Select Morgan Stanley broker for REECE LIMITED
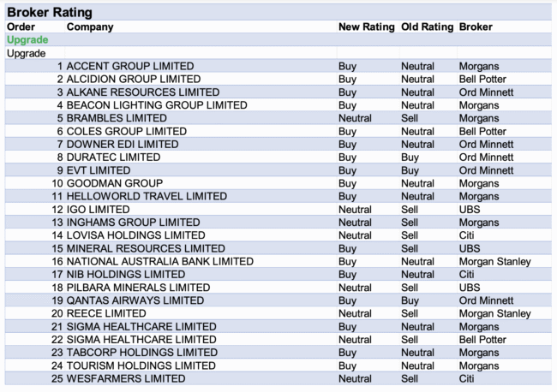 point(494,313)
